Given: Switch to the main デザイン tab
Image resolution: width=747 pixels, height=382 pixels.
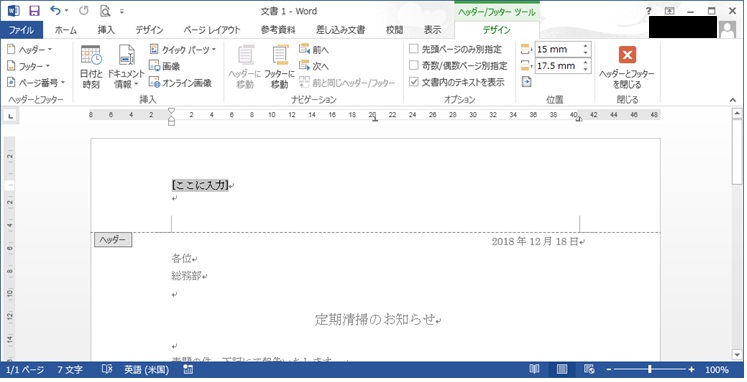Looking at the screenshot, I should coord(149,30).
